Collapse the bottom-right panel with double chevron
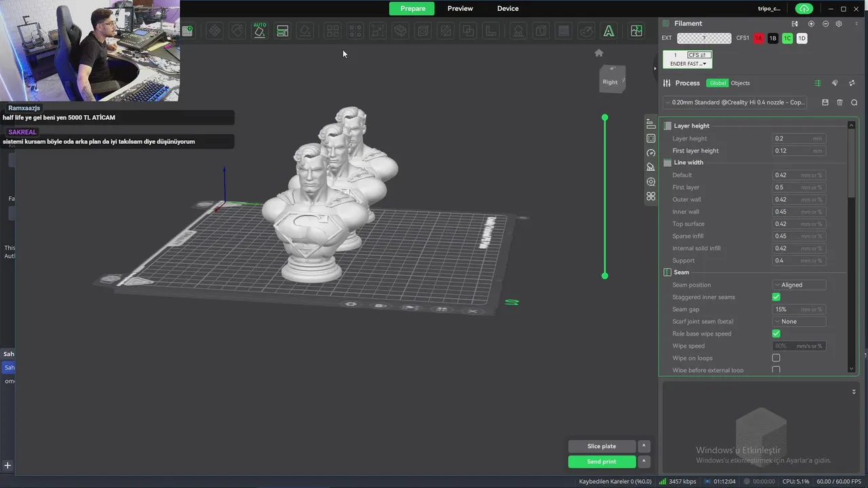Screen dimensions: 868x488 coord(854,392)
